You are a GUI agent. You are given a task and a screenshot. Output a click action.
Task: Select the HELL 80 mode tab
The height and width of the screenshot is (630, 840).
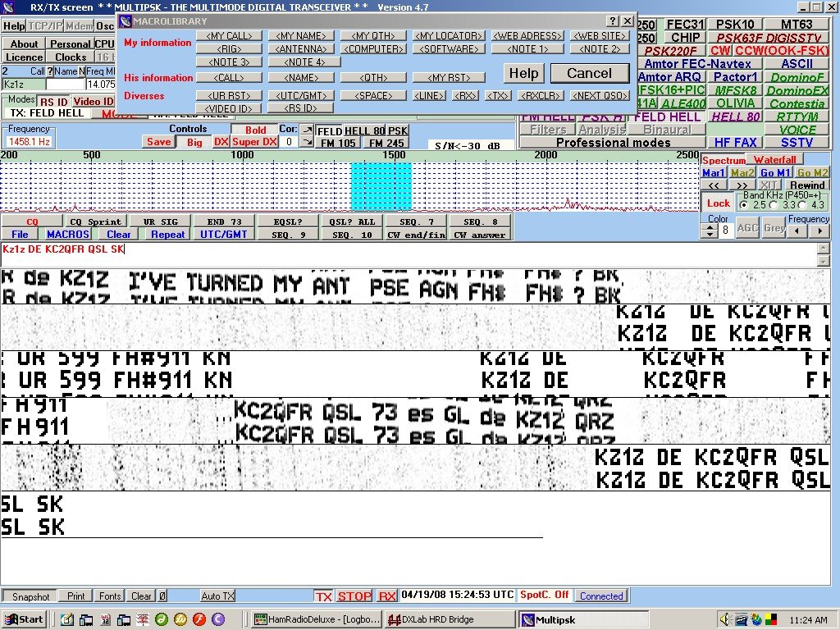[363, 131]
